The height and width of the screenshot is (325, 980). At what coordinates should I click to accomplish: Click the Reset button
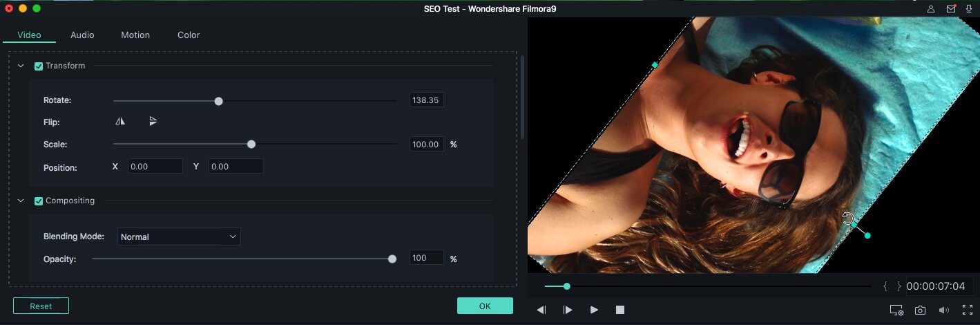tap(41, 306)
